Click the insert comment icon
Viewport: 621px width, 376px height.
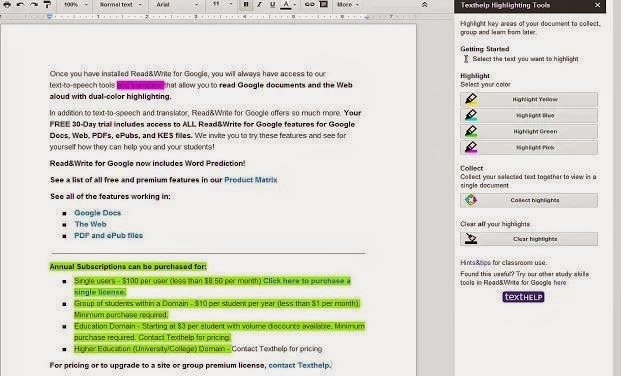tap(324, 4)
